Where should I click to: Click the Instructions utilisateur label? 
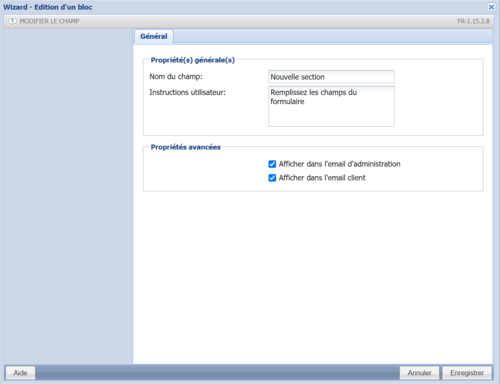click(187, 92)
